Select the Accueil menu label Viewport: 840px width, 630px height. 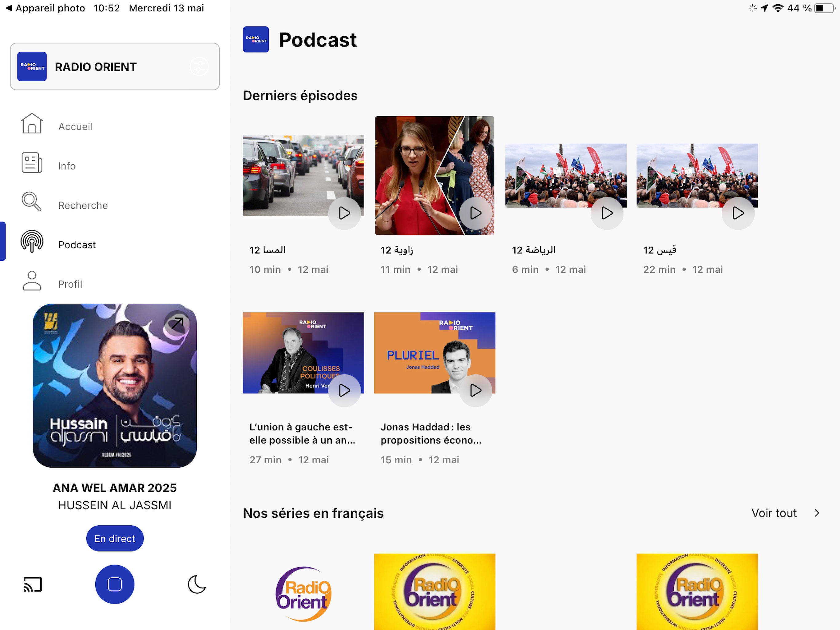pyautogui.click(x=75, y=126)
